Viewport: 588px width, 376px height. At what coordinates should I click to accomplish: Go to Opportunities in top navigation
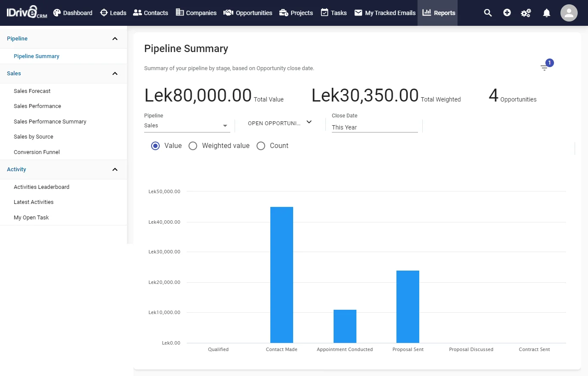point(248,13)
